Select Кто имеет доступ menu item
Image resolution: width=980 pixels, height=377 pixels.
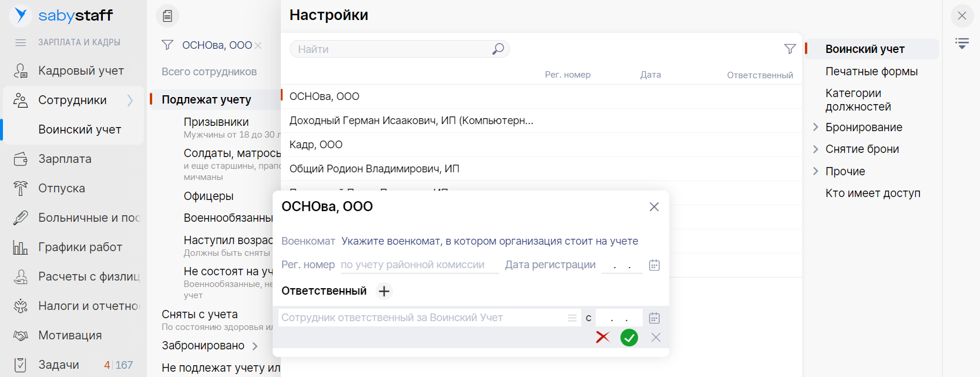pyautogui.click(x=872, y=193)
